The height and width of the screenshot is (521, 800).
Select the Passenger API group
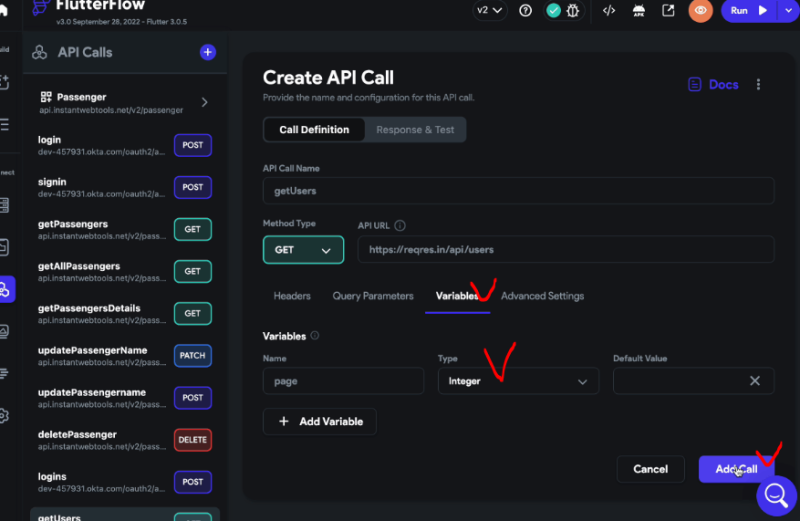click(x=124, y=103)
